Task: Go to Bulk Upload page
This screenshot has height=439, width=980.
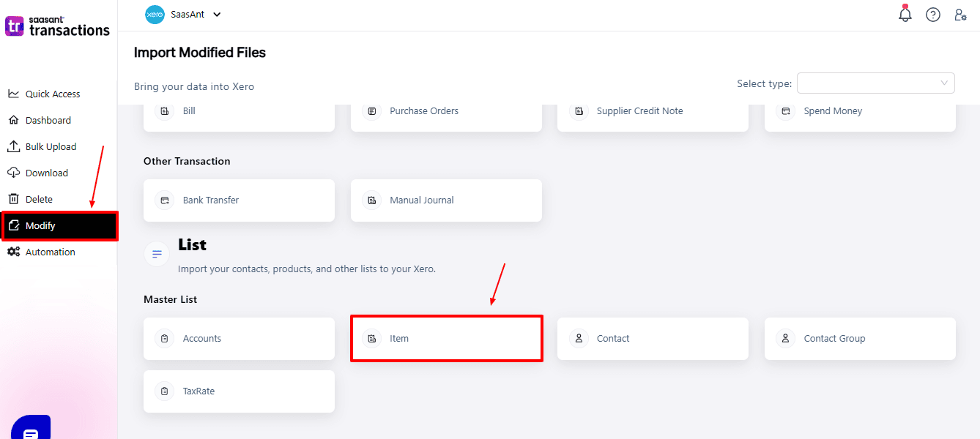Action: [51, 146]
